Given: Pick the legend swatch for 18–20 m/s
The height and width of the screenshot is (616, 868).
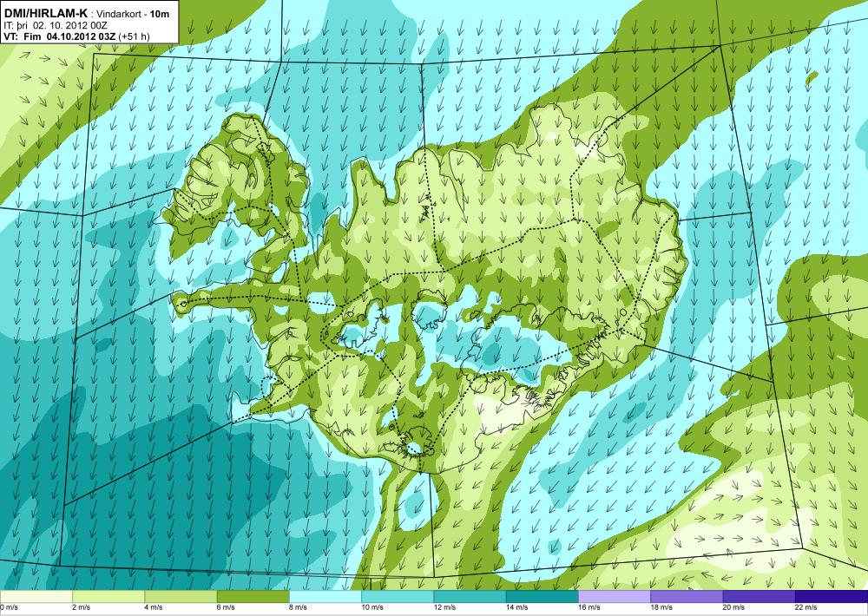Looking at the screenshot, I should coord(687,597).
